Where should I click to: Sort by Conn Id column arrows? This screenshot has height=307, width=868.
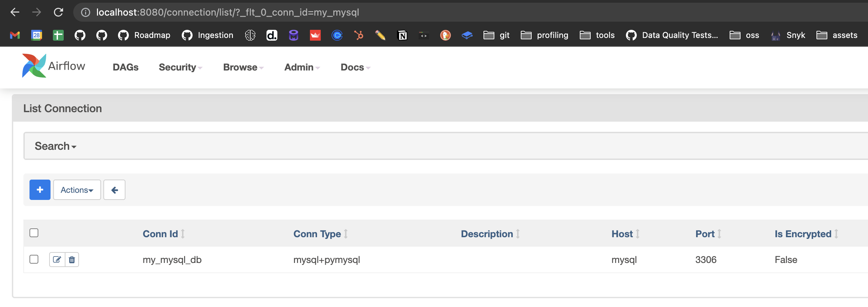coord(183,234)
